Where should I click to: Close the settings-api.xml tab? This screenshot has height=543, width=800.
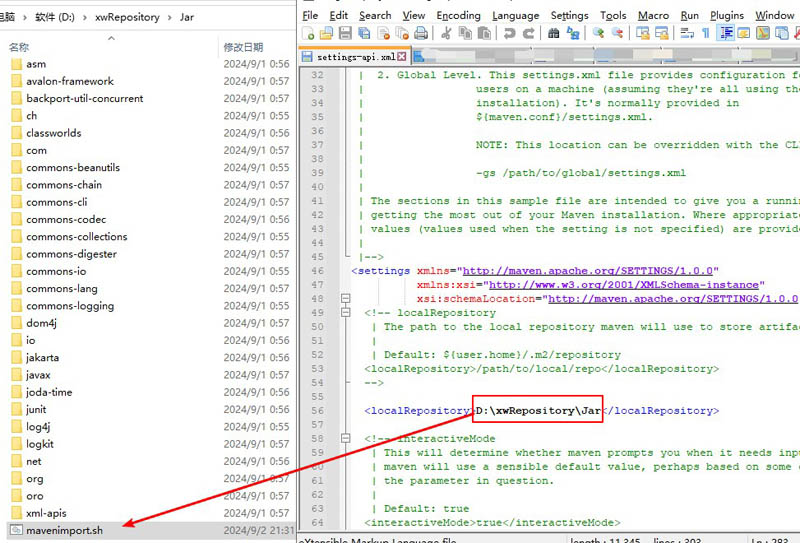click(402, 57)
